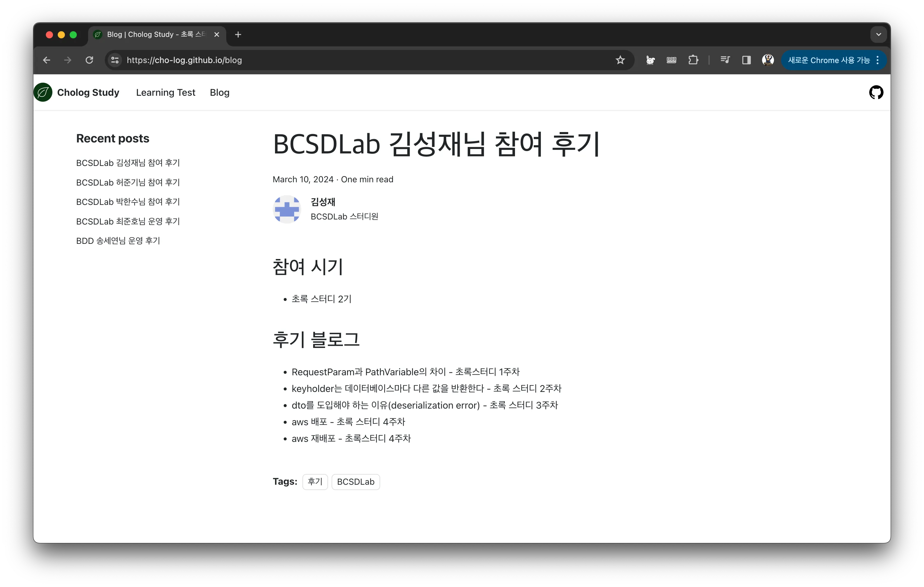Bookmark this page with star icon

[620, 60]
